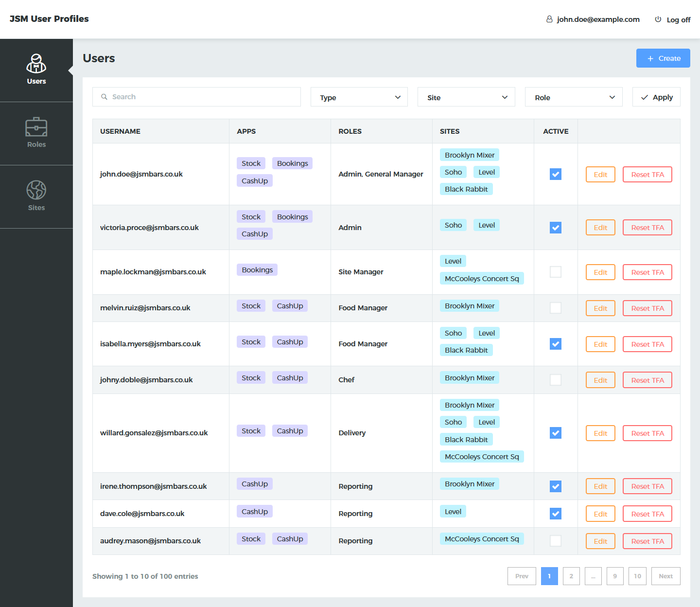Click the Next pagination button
The height and width of the screenshot is (607, 700).
pos(665,576)
